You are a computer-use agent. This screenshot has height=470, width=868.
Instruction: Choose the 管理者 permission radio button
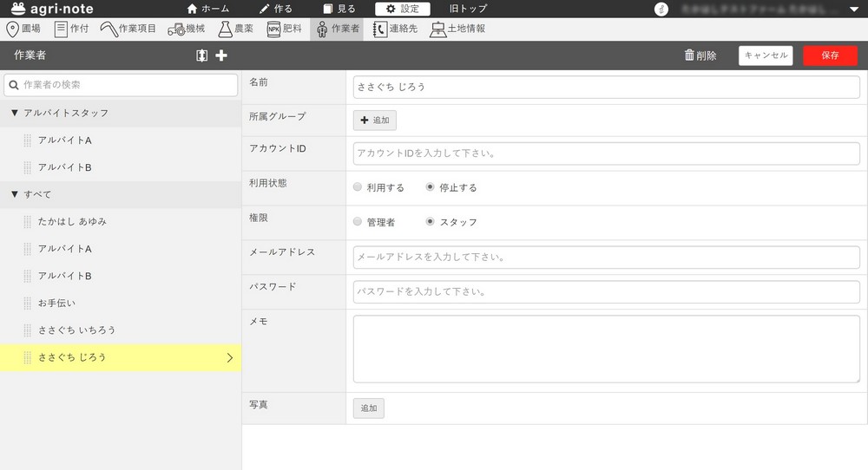coord(358,222)
